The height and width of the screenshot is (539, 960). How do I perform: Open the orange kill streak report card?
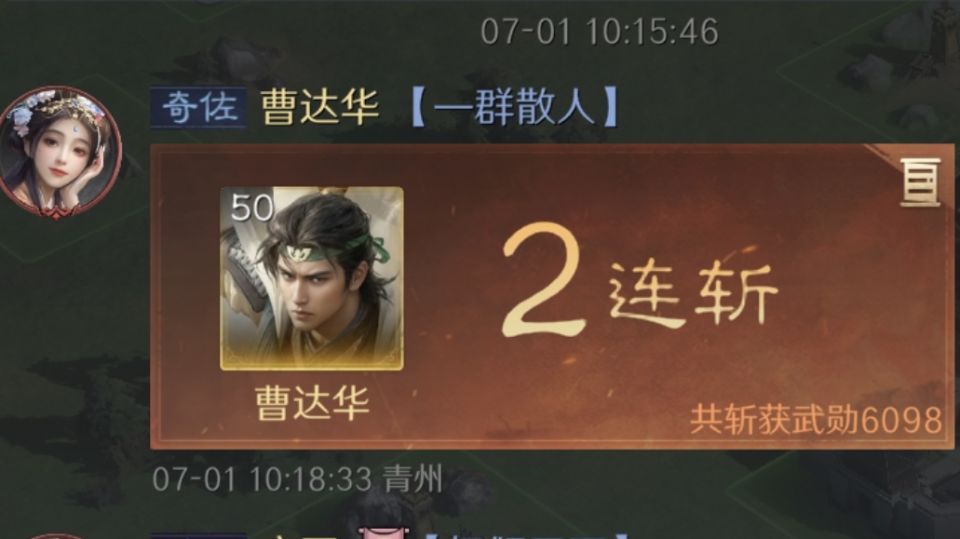[552, 296]
